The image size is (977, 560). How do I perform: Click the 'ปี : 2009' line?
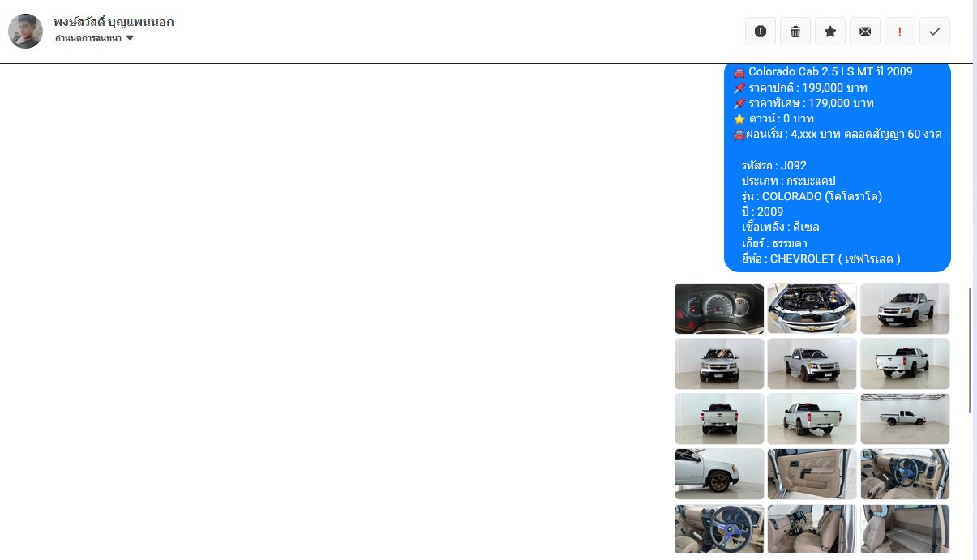tap(762, 212)
